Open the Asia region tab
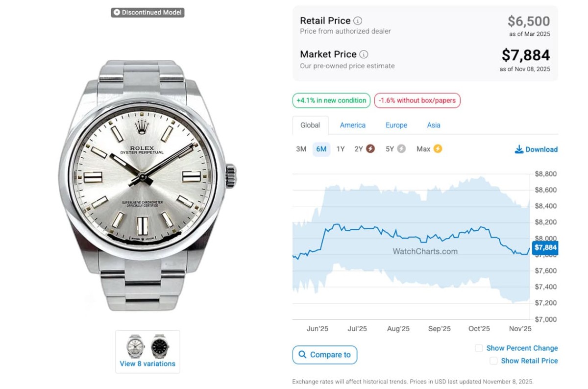The width and height of the screenshot is (588, 389). point(434,125)
